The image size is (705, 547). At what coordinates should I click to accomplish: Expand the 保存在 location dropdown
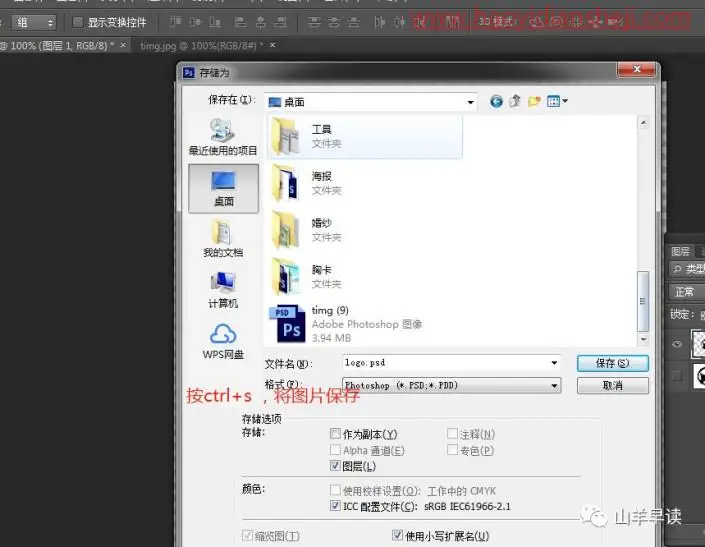(470, 102)
